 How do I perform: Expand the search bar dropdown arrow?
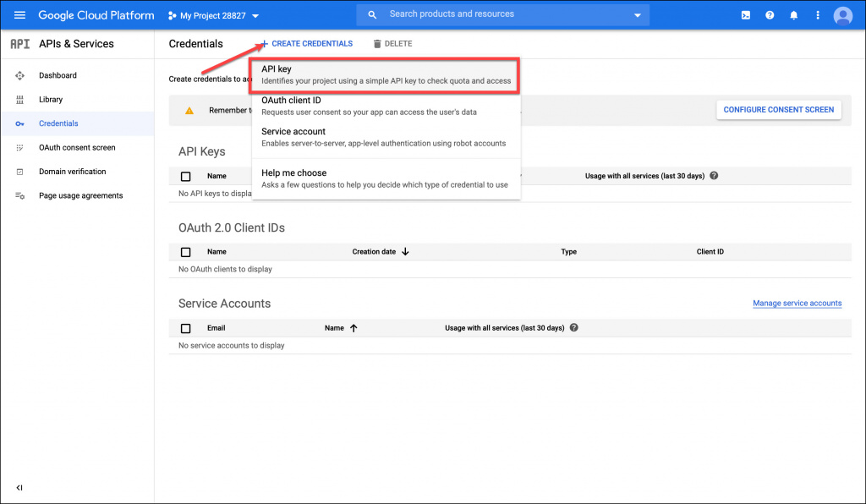pyautogui.click(x=637, y=15)
